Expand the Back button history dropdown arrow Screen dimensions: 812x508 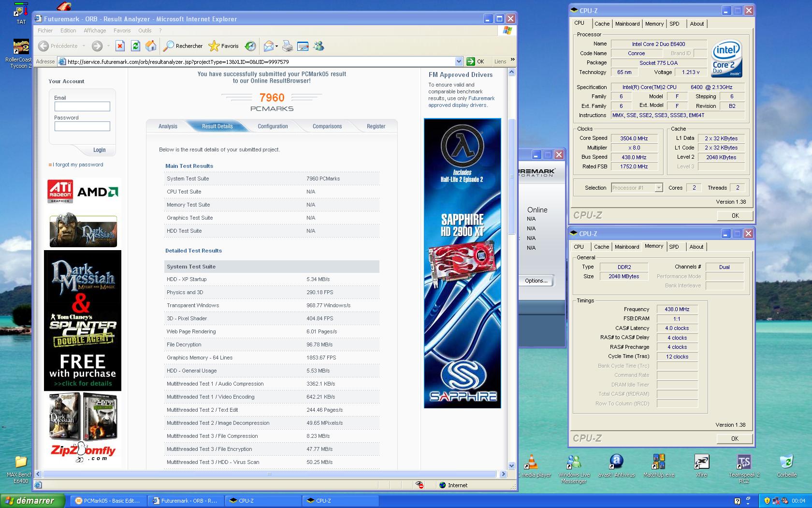point(84,46)
